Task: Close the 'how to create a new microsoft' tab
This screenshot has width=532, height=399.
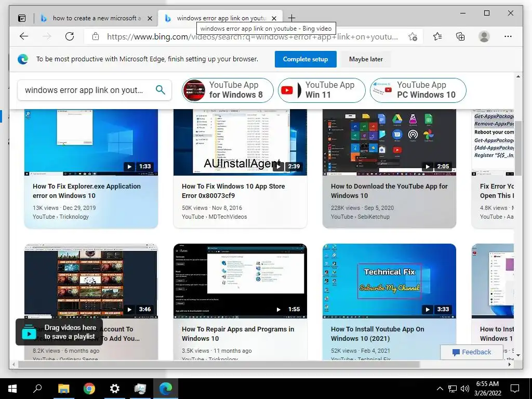Action: tap(150, 18)
